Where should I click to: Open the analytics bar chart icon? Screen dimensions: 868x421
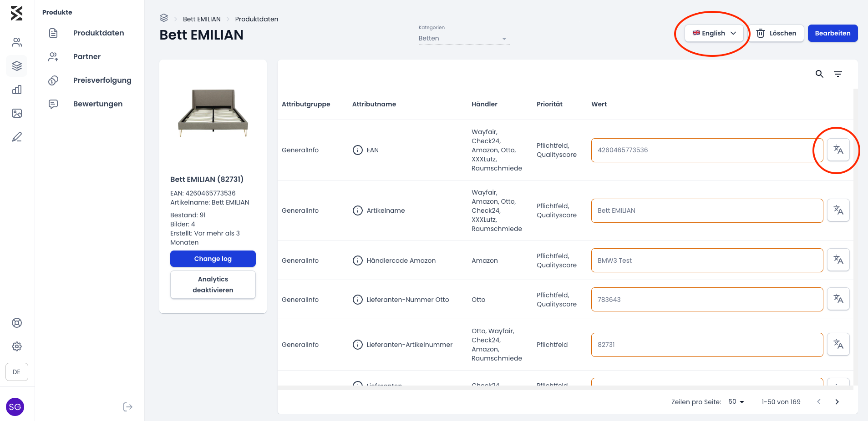17,90
